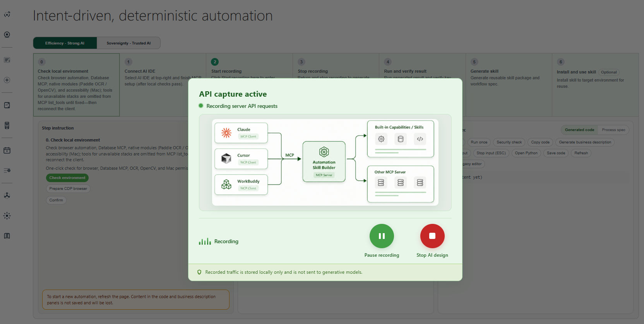Open step 1 Connect AI IDE card
644x324 pixels.
point(163,85)
